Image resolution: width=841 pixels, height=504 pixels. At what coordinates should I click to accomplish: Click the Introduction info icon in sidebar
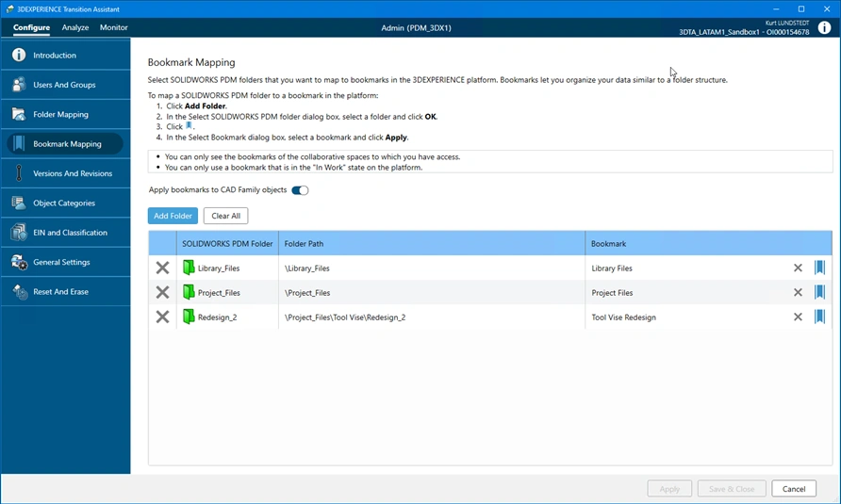19,55
